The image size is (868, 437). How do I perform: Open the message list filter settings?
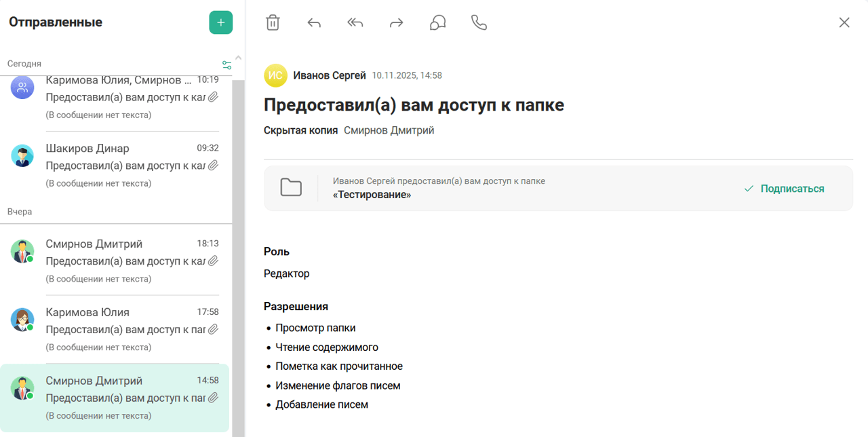[226, 64]
